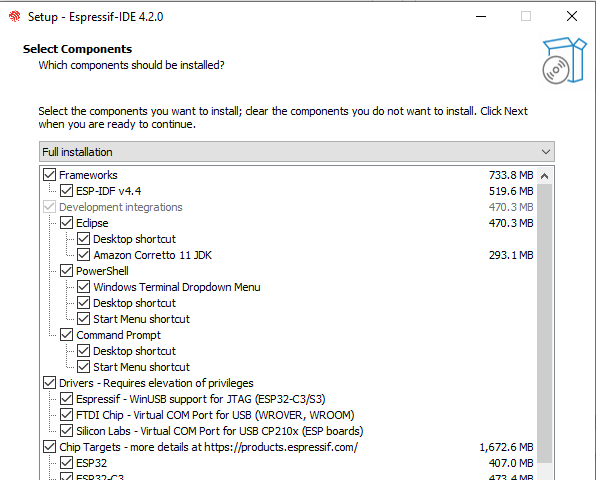The height and width of the screenshot is (480, 597).
Task: Open the Full installation type dropdown
Action: coord(297,152)
